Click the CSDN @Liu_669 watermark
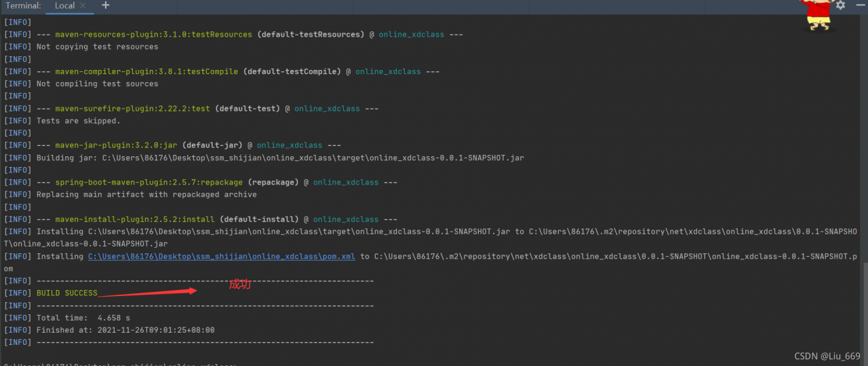The height and width of the screenshot is (366, 868). (x=827, y=356)
